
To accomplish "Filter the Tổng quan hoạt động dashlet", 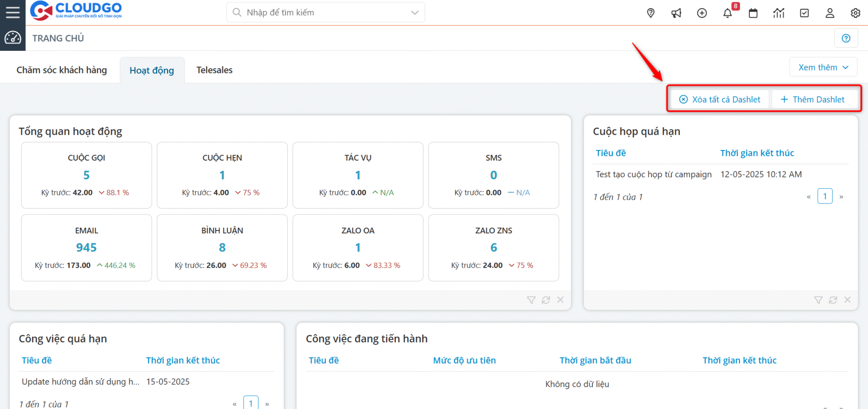I will click(x=531, y=300).
